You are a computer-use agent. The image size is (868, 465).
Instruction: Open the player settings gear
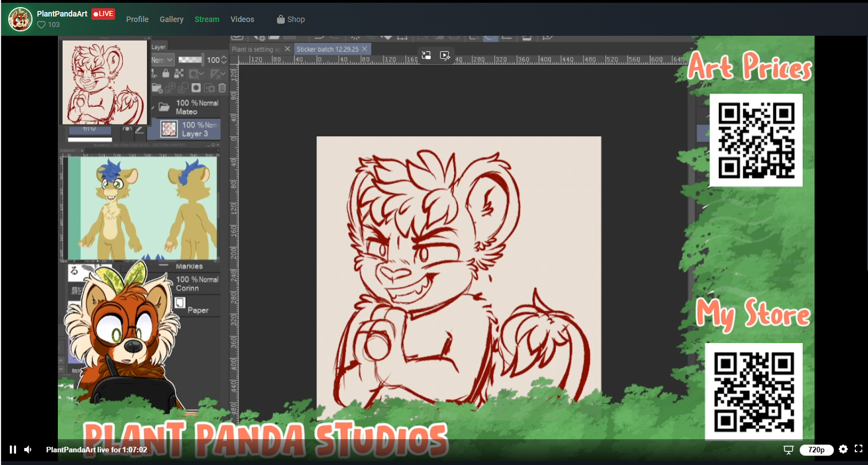click(843, 449)
